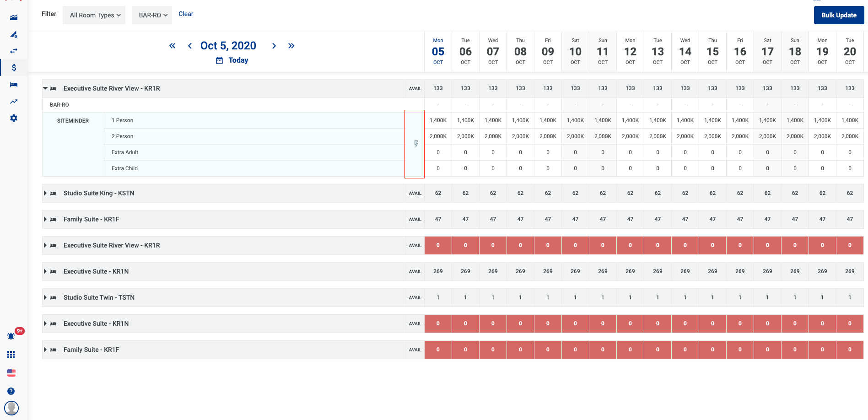The image size is (868, 420).
Task: Click the lightning bolt icon in SITEMINDER row
Action: pos(416,144)
